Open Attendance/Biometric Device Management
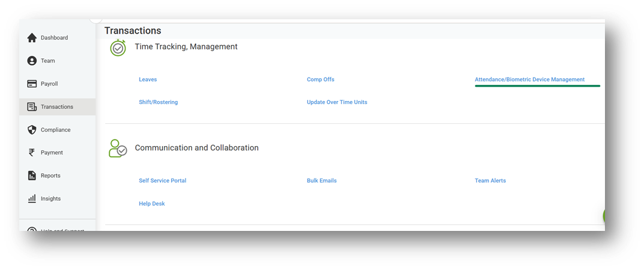 (x=529, y=79)
